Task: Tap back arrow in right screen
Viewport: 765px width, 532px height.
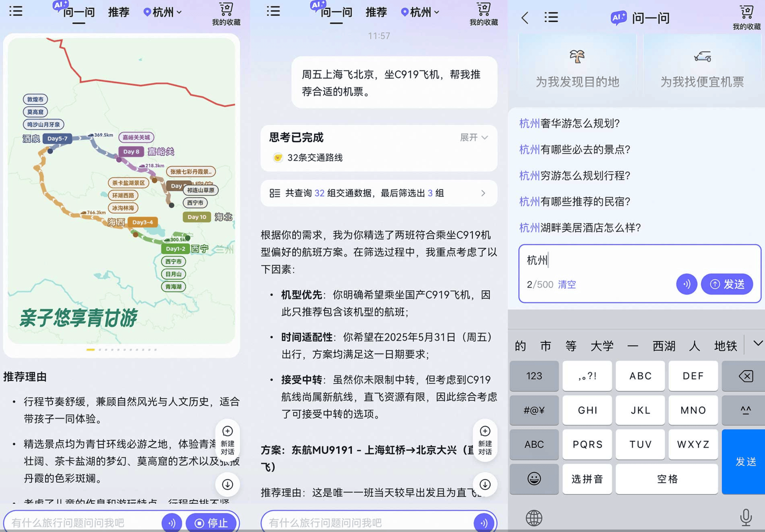Action: coord(525,17)
